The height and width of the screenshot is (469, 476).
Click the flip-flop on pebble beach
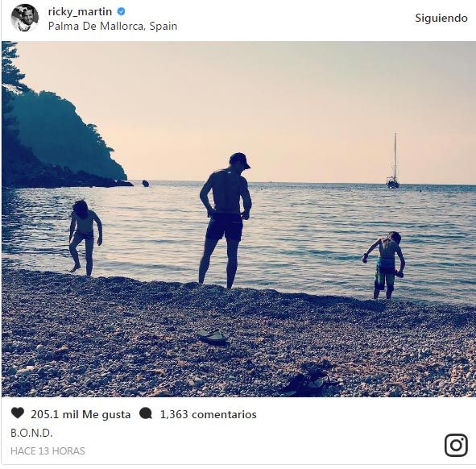coord(213,337)
